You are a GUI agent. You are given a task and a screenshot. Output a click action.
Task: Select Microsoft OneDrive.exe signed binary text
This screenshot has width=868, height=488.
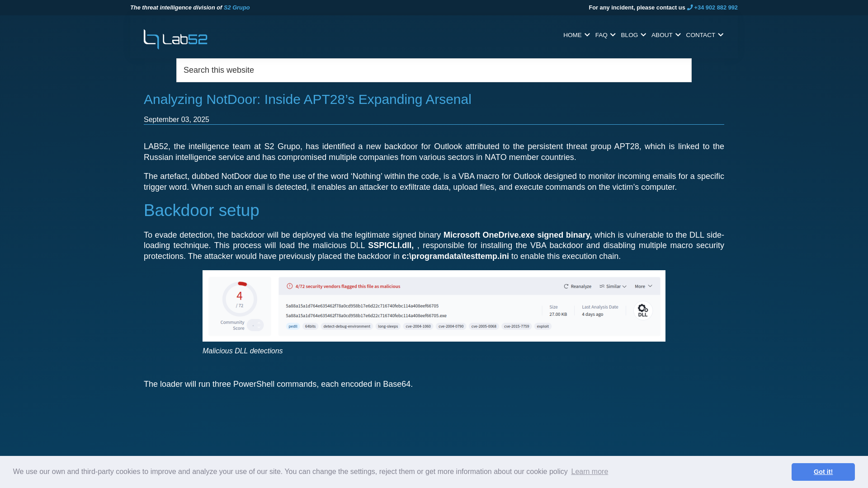pyautogui.click(x=518, y=235)
